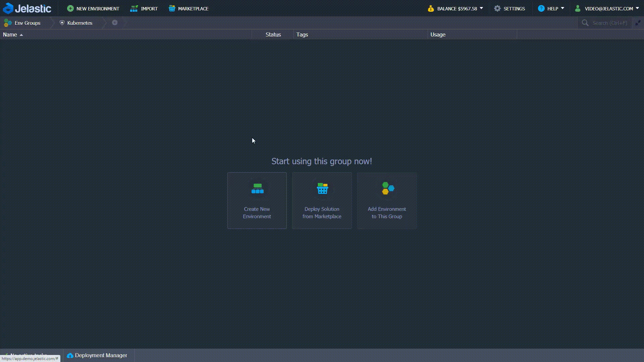The width and height of the screenshot is (644, 362).
Task: Click Create New Environment tile
Action: click(257, 200)
